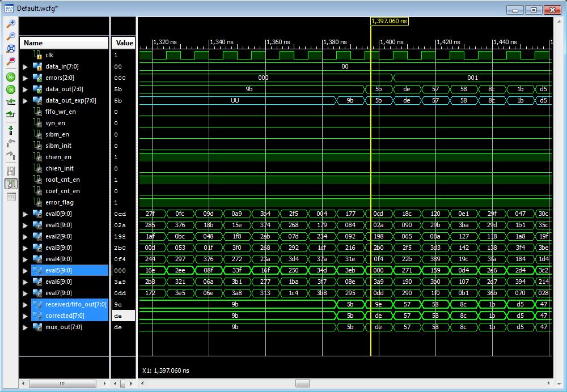This screenshot has width=567, height=392.
Task: Jump to previous signal transition
Action: pos(11,102)
